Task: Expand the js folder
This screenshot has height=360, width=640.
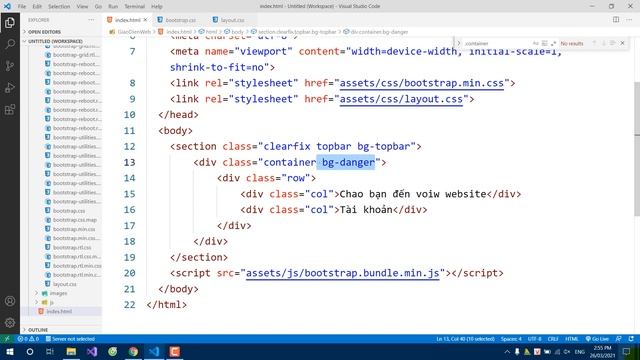Action: point(51,302)
